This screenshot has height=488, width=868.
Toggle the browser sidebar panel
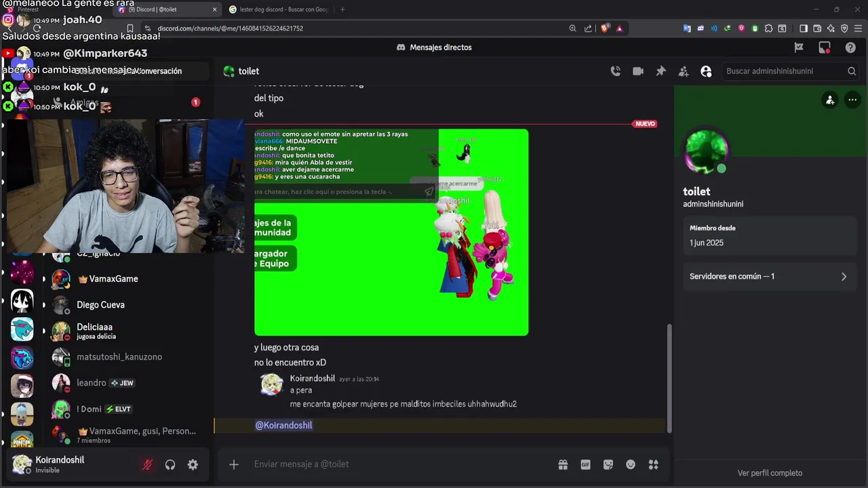coord(804,28)
